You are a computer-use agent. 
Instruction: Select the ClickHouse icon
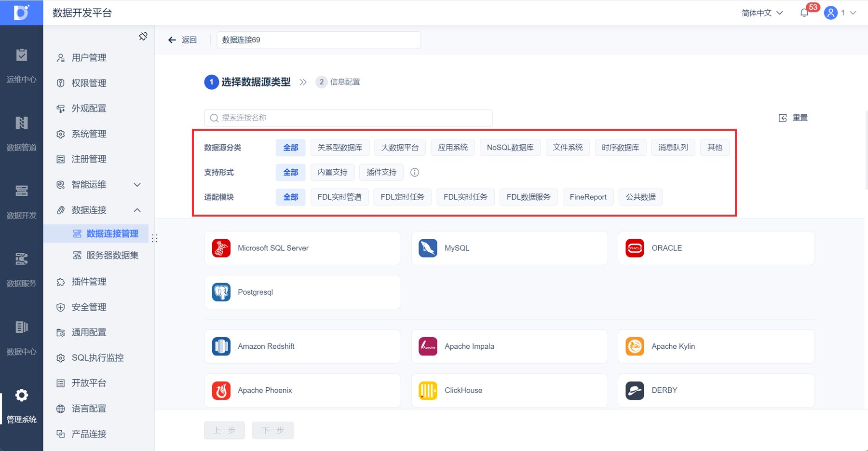coord(428,391)
